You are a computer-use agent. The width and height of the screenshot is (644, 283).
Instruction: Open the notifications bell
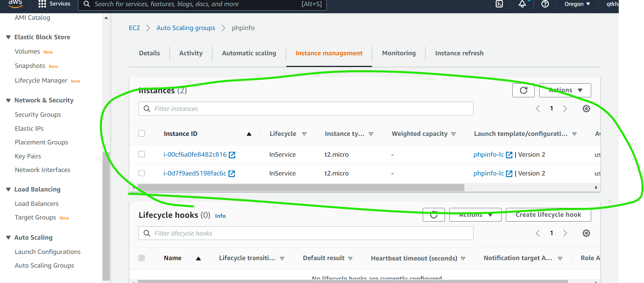click(x=522, y=4)
